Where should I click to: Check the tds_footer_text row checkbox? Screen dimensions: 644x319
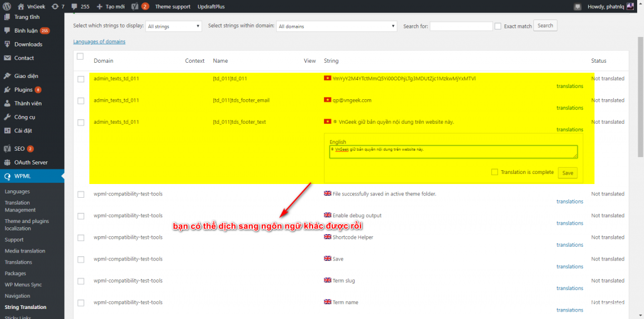tap(81, 122)
